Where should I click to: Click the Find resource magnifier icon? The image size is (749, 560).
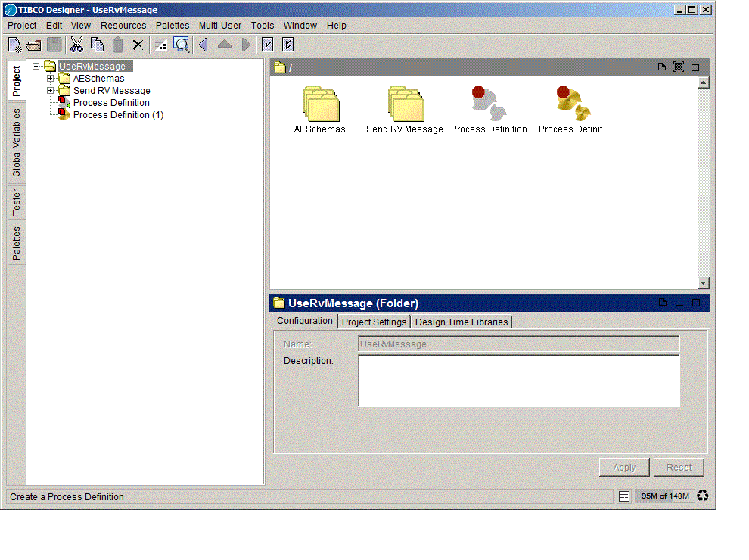(x=182, y=45)
